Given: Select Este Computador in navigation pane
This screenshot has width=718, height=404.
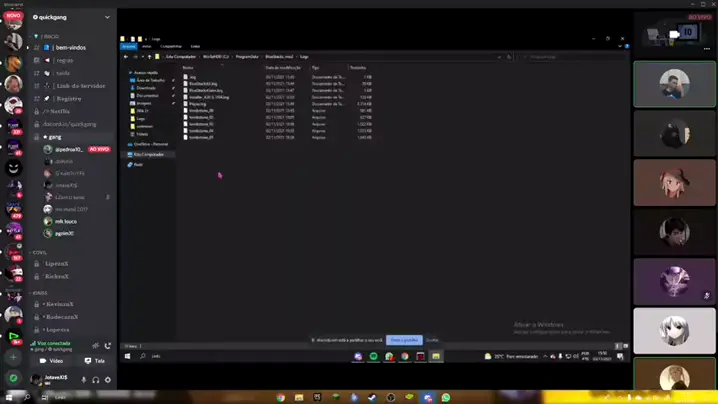Looking at the screenshot, I should 148,154.
